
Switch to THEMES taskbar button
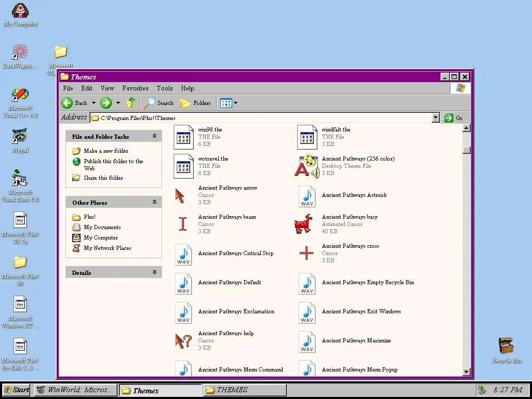point(244,390)
